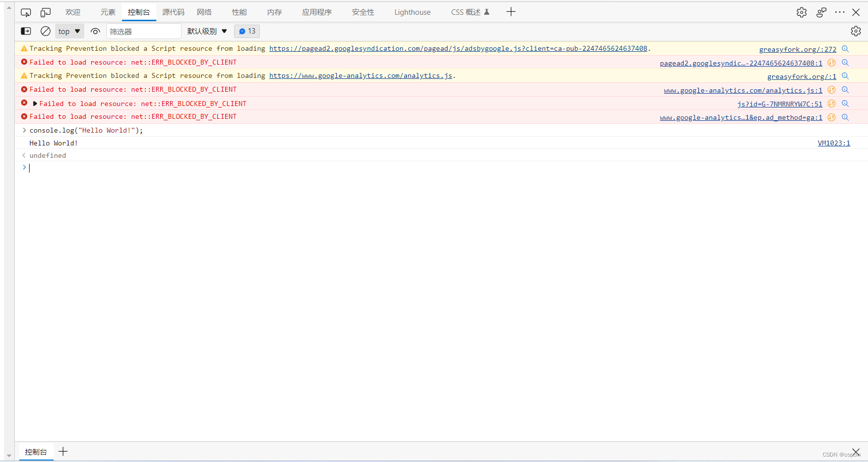Expand the js?id=G-7NMRNRYW7C error entry
Screen dimensions: 868x462
(x=35, y=104)
